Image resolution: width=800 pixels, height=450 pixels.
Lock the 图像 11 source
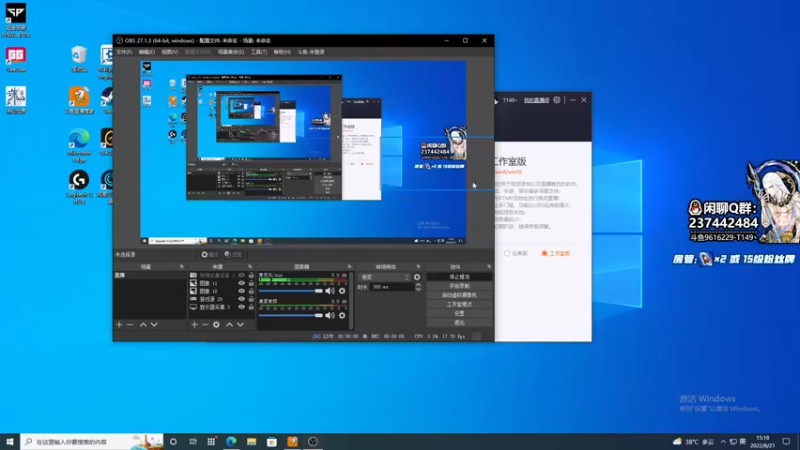click(251, 283)
